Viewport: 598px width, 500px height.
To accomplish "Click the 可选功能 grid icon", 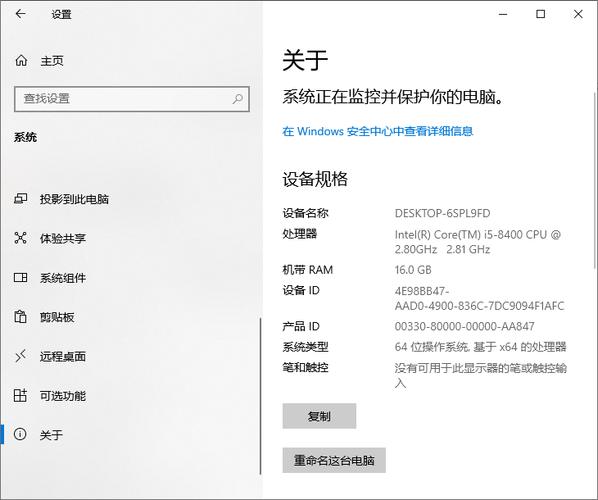I will pyautogui.click(x=21, y=395).
